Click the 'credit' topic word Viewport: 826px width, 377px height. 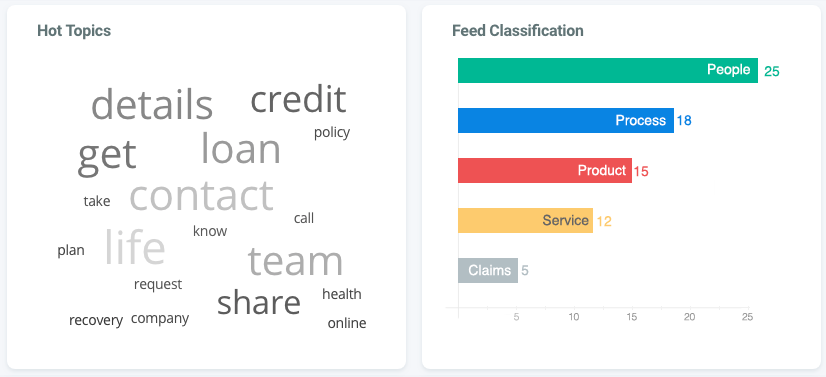298,99
